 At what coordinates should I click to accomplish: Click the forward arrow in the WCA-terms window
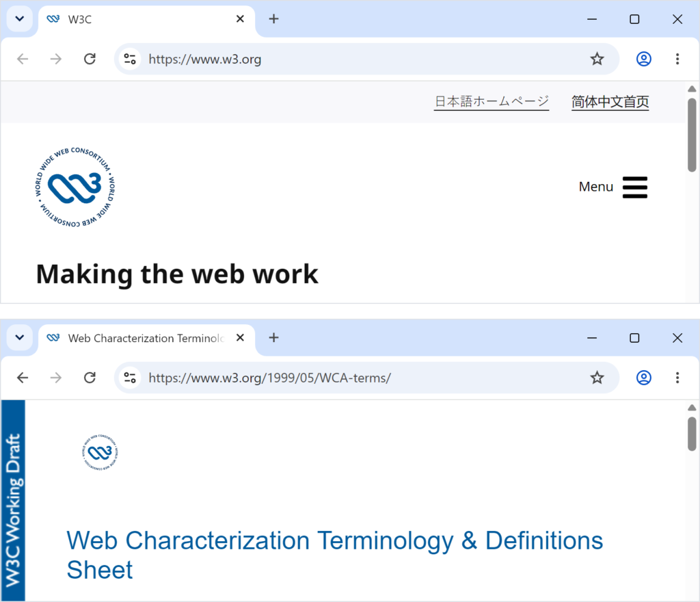click(56, 378)
